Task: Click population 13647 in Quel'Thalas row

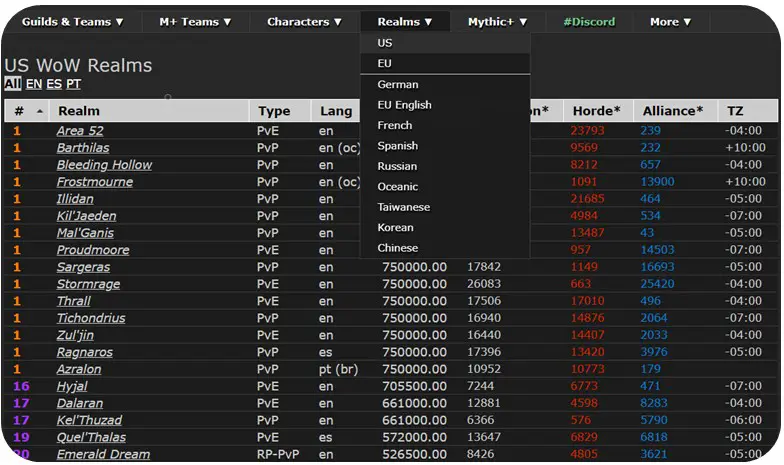Action: (x=484, y=437)
